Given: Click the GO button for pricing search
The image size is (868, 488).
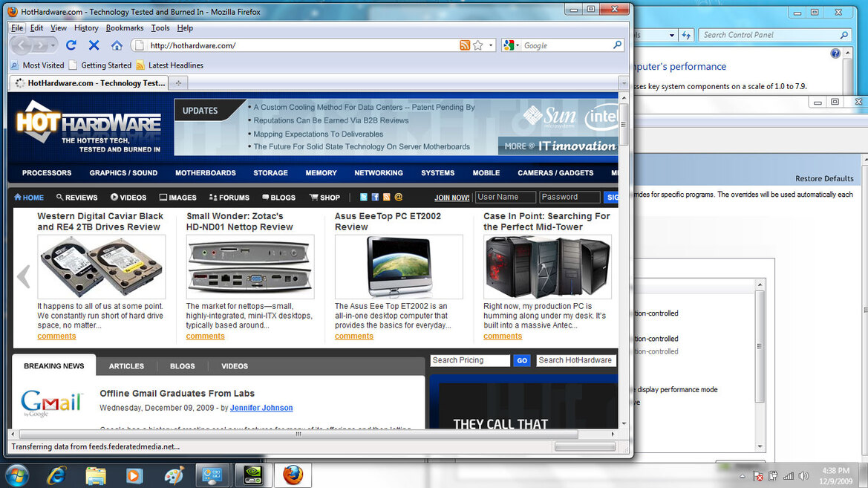Looking at the screenshot, I should pos(521,360).
